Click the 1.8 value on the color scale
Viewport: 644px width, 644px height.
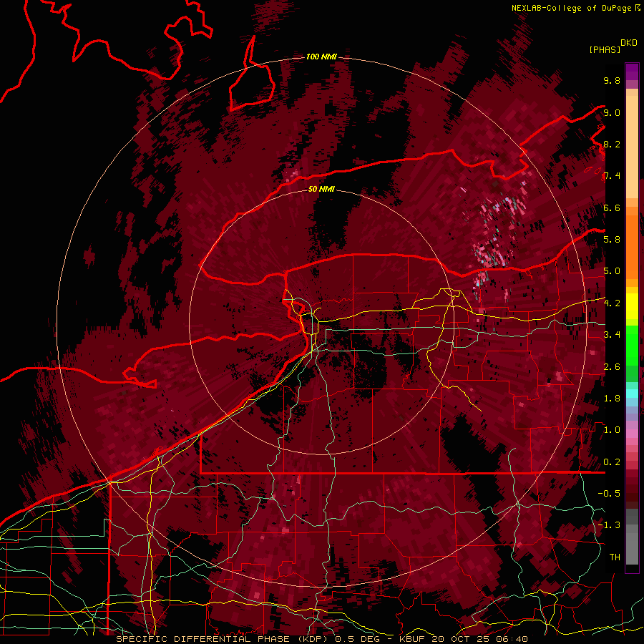(x=612, y=399)
